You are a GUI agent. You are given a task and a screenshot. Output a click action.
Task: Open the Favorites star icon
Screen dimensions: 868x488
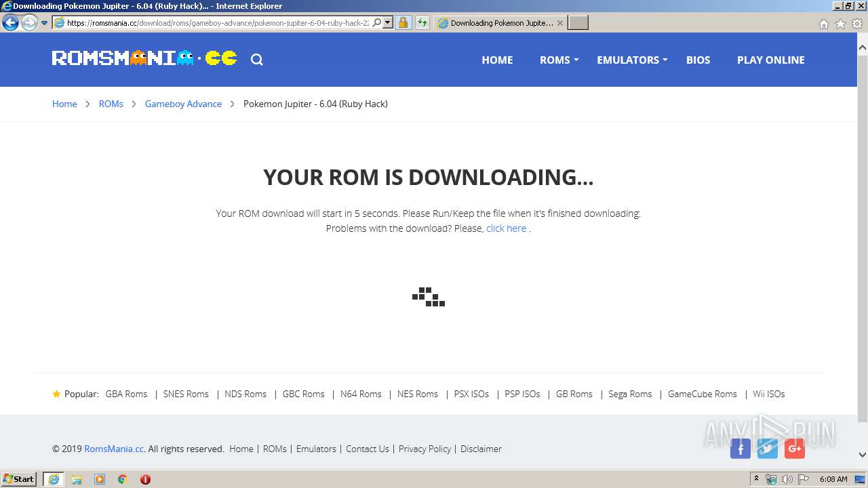click(x=840, y=24)
